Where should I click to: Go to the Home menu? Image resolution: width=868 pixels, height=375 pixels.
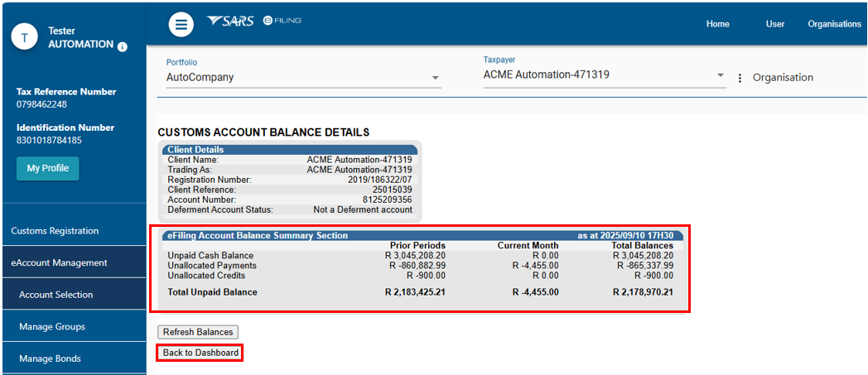(717, 24)
